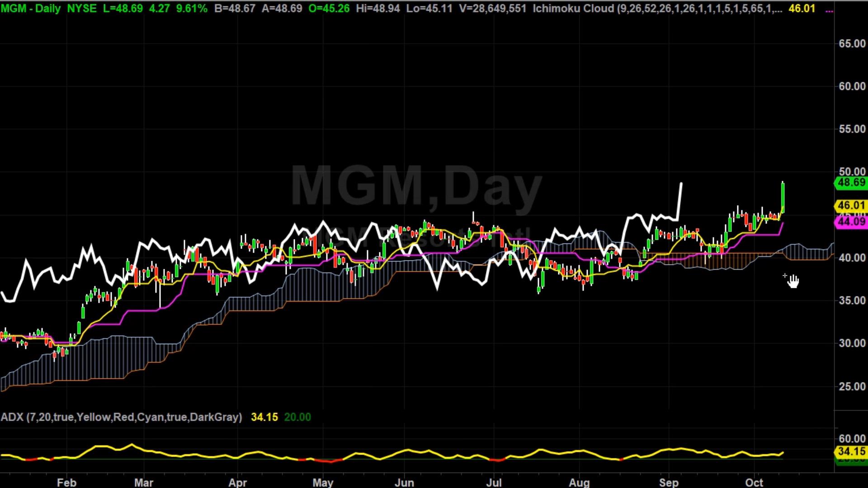Viewport: 868px width, 488px height.
Task: Click the volume V=28,649,551 readout
Action: coord(492,9)
